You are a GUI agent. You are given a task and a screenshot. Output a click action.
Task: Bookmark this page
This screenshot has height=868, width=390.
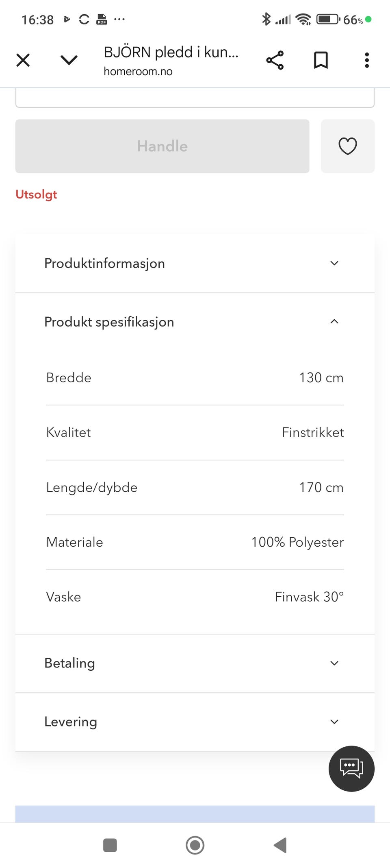(x=321, y=60)
